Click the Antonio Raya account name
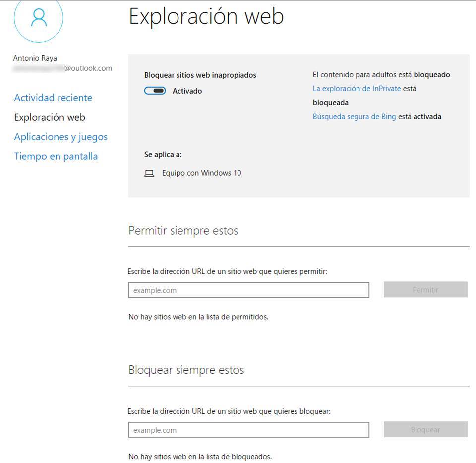 pos(35,58)
